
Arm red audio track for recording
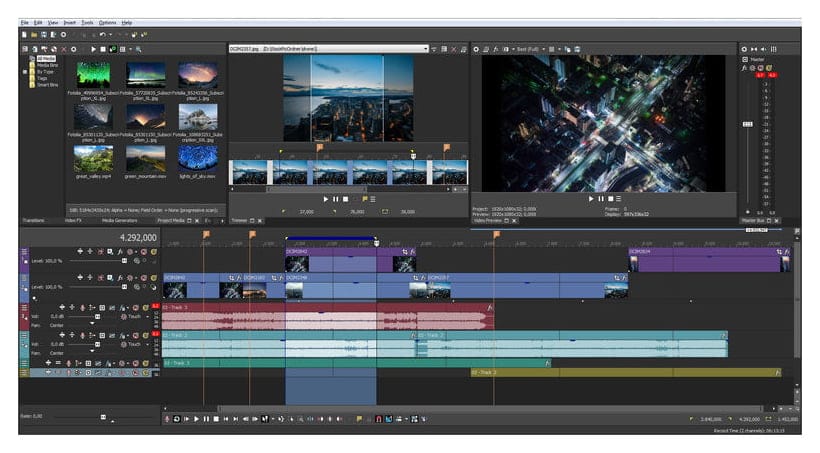(82, 308)
